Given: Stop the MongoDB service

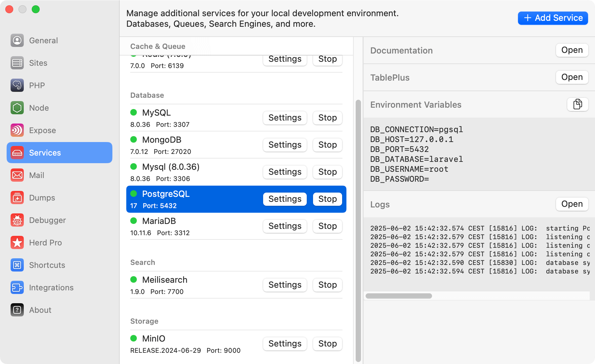Looking at the screenshot, I should click(x=327, y=145).
